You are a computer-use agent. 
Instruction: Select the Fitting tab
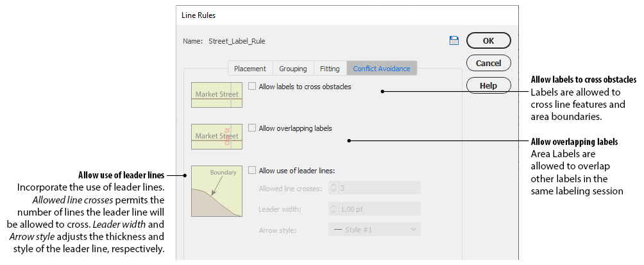coord(330,69)
